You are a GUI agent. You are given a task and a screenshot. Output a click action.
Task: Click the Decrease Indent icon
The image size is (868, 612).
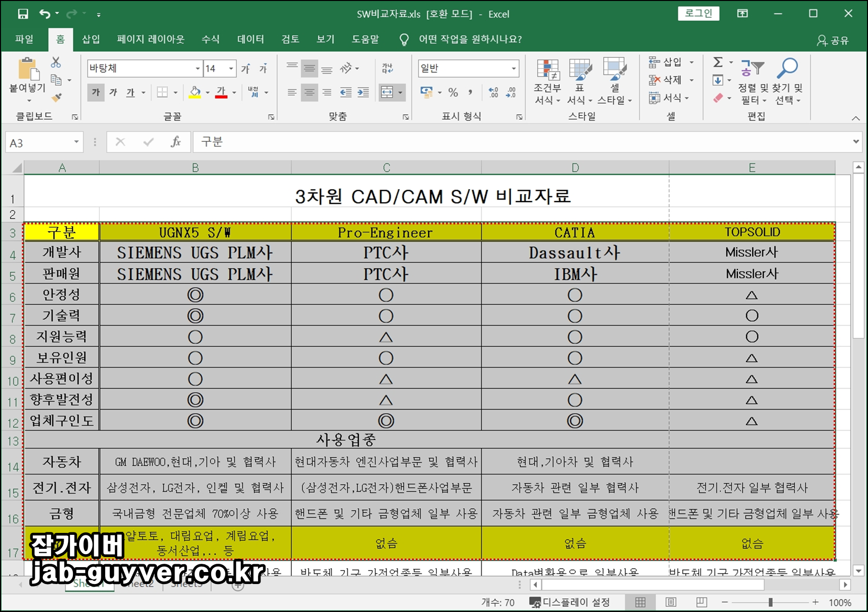click(346, 92)
